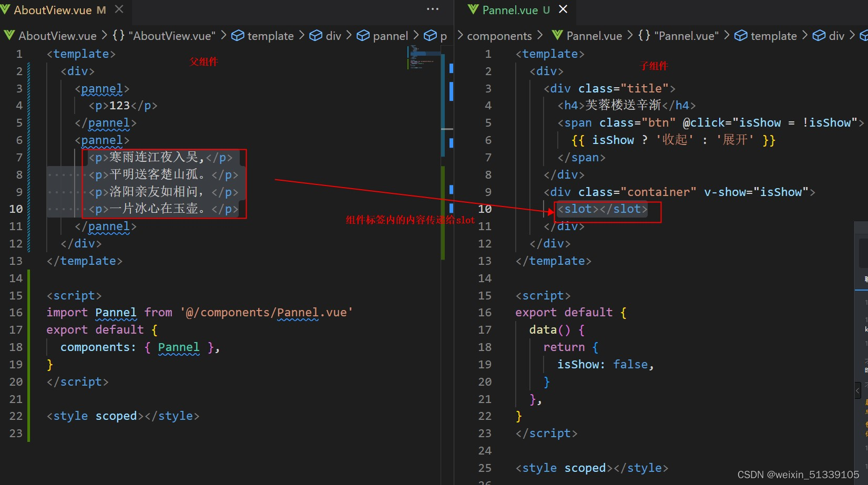Click the components: { Pannel } line
This screenshot has height=485, width=868.
(x=140, y=347)
